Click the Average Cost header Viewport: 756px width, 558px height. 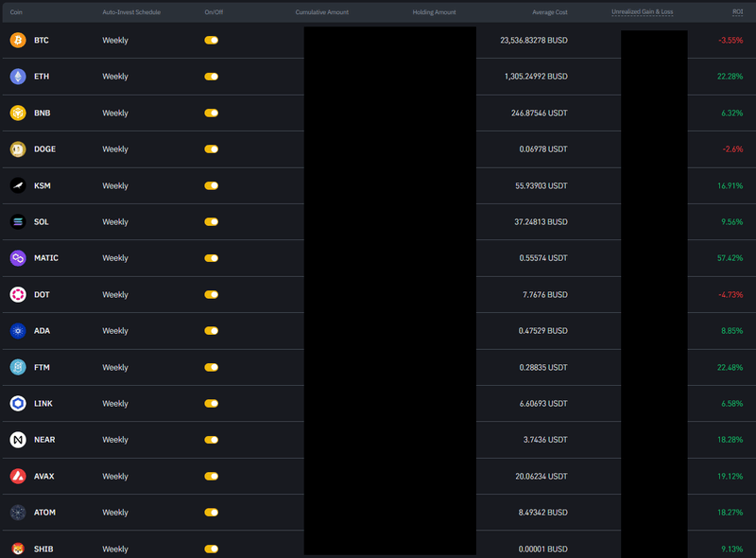pyautogui.click(x=550, y=12)
